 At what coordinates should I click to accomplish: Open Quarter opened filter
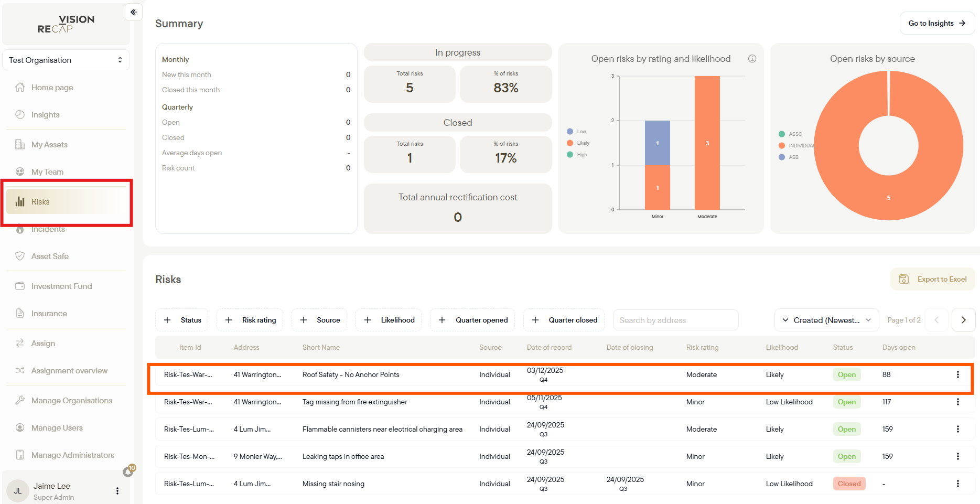tap(472, 320)
